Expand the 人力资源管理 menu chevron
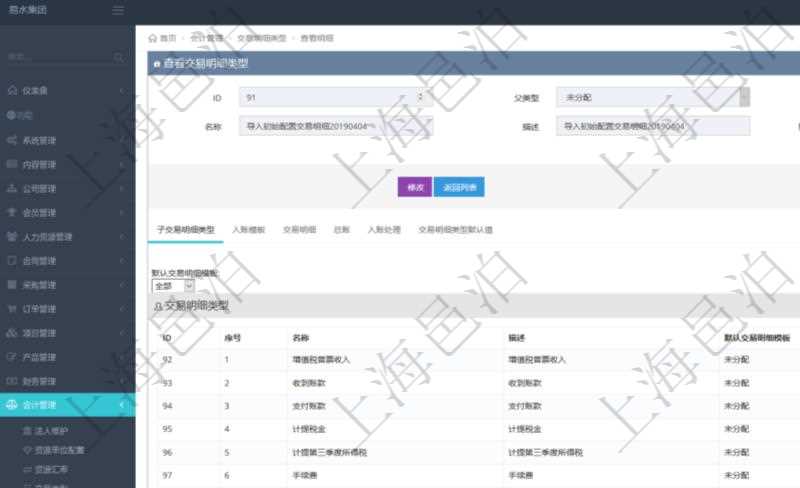The image size is (800, 488). (122, 236)
